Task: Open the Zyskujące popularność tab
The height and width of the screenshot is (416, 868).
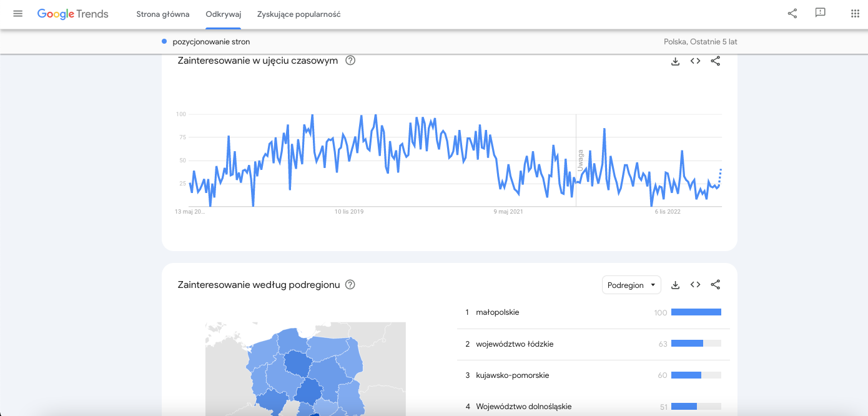Action: point(298,14)
